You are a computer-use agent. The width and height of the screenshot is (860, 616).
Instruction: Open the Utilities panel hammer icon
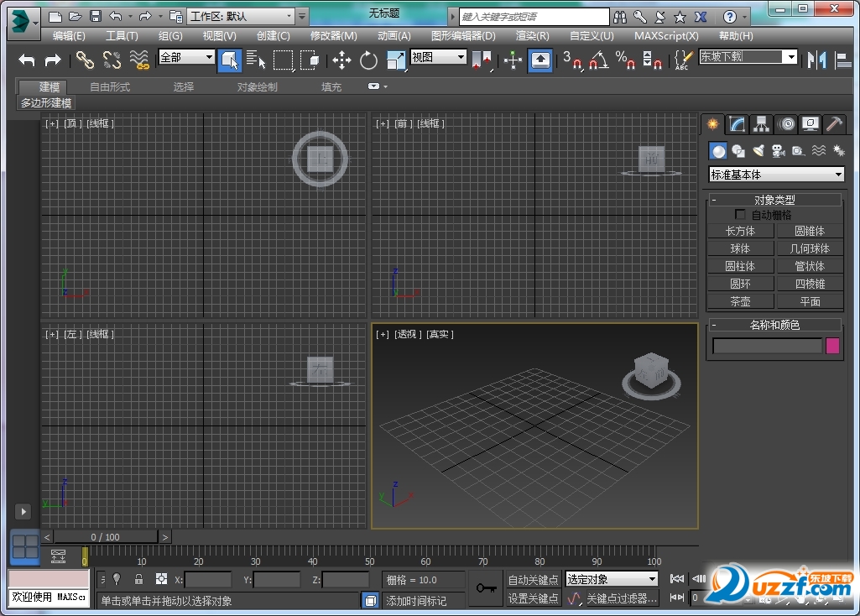click(834, 124)
